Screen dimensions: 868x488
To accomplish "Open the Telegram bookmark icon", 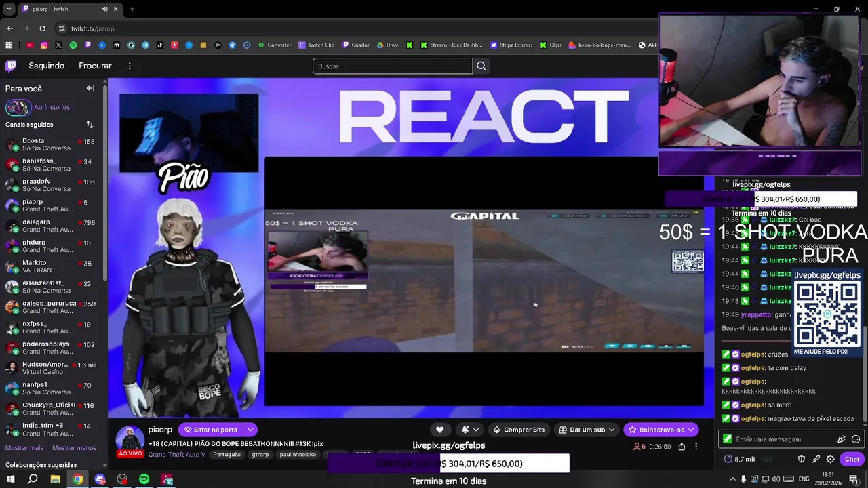I will (145, 45).
